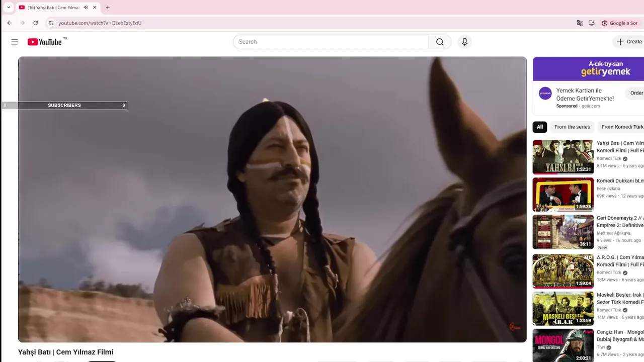Open Yahşi Batı 1:52:31 video thumbnail
Image resolution: width=644 pixels, height=362 pixels.
563,157
